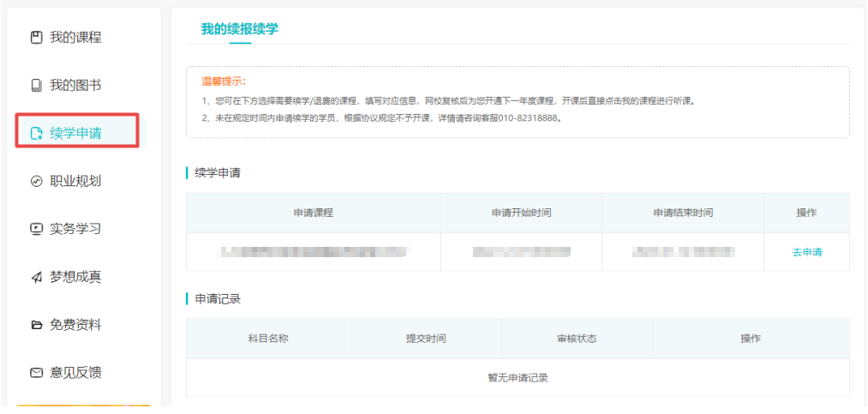Click the 提交时间 column header

coord(426,339)
